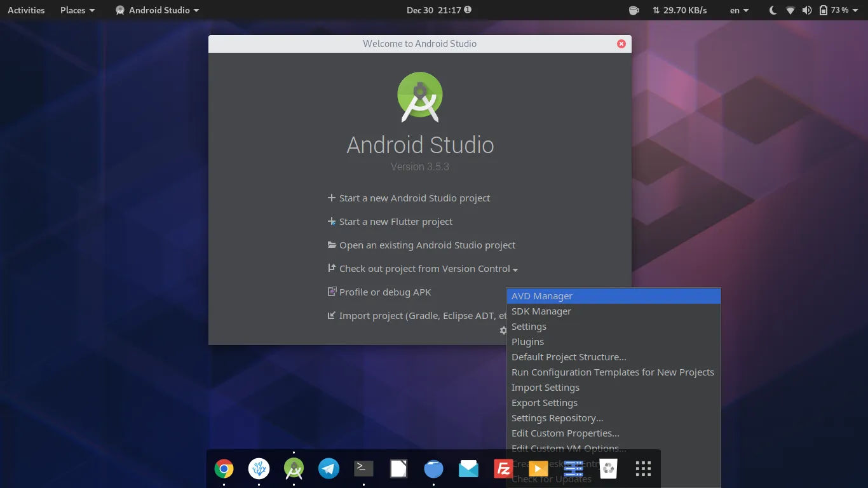Open Settings from the Configure menu
This screenshot has height=488, width=868.
[x=614, y=327]
